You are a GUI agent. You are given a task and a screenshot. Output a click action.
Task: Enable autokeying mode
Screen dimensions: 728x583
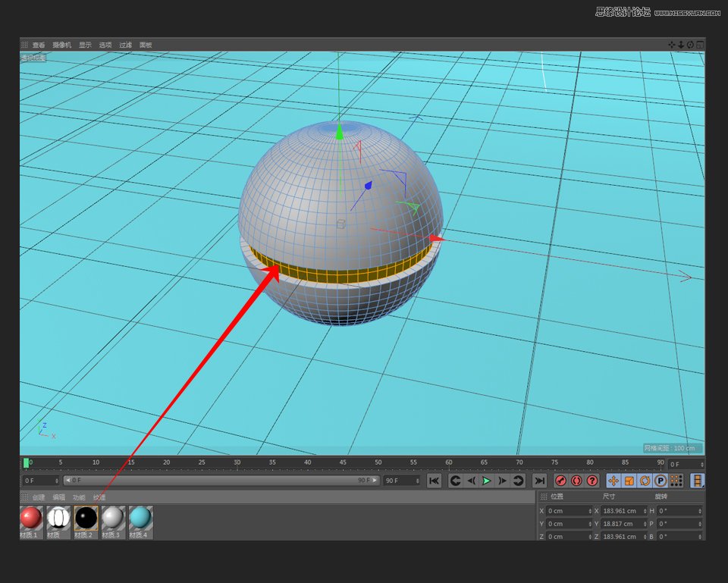[x=576, y=481]
